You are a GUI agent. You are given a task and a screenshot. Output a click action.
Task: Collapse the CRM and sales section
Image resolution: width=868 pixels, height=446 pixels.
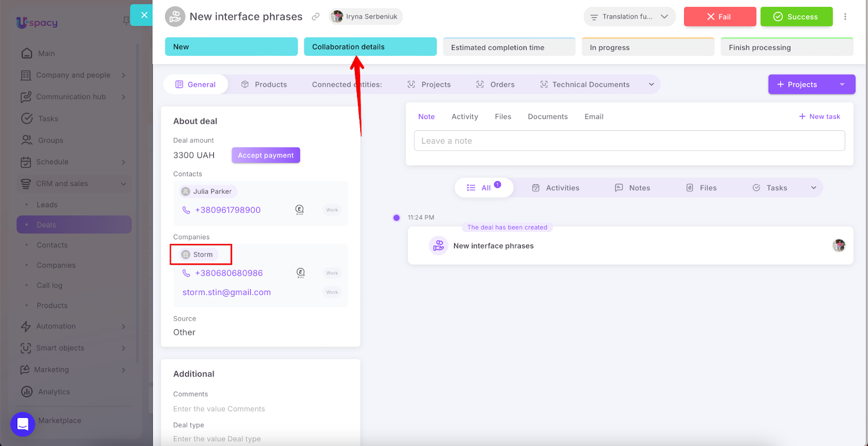(124, 184)
